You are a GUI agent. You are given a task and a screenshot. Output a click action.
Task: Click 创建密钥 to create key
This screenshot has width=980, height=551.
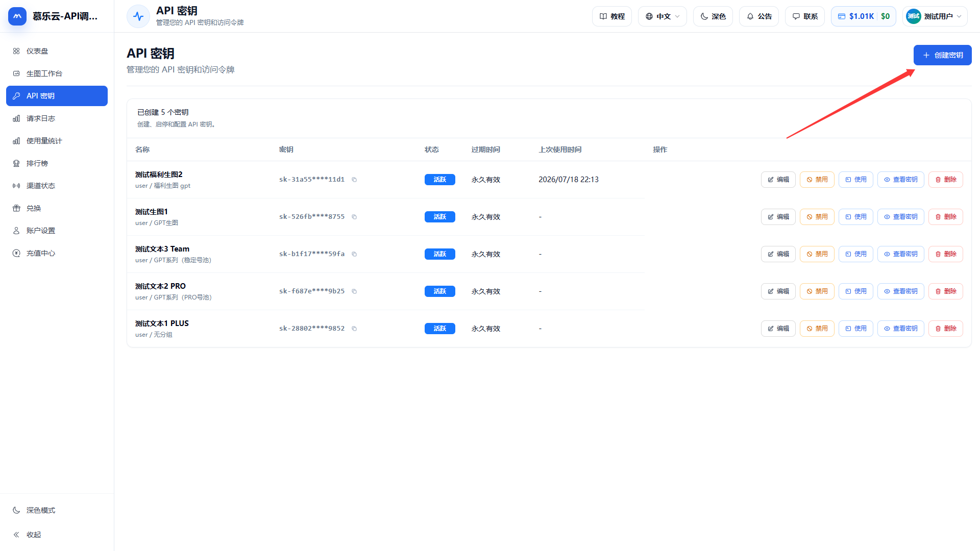point(942,55)
